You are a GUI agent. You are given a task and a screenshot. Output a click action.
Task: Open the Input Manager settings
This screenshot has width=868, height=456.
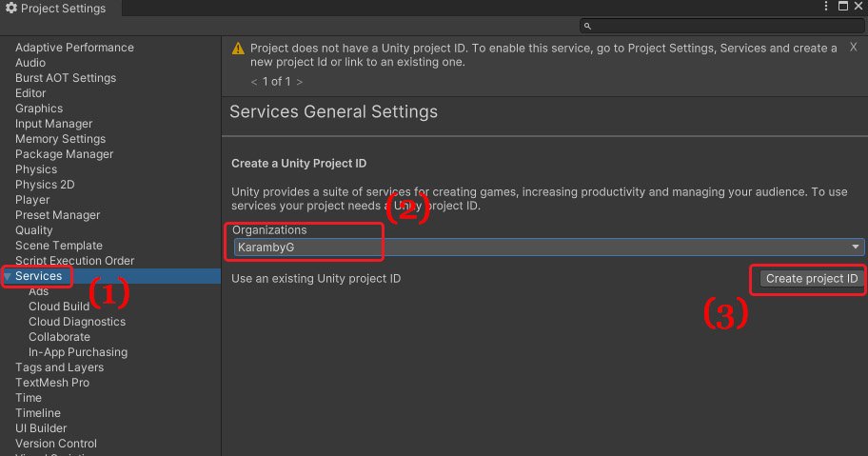tap(53, 124)
